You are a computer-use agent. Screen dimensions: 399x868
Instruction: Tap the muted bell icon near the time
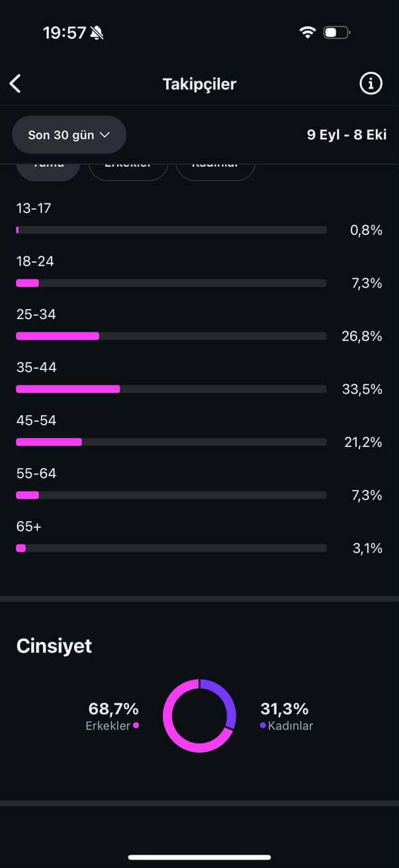point(97,32)
